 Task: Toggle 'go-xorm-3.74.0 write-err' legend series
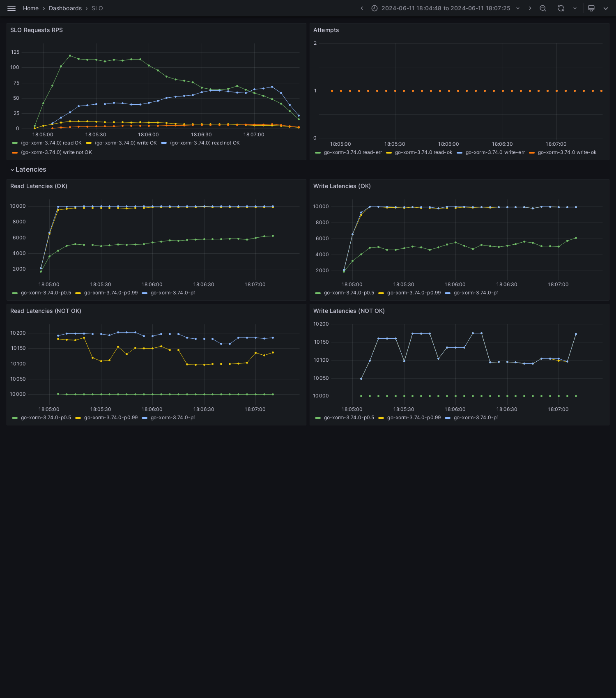495,152
